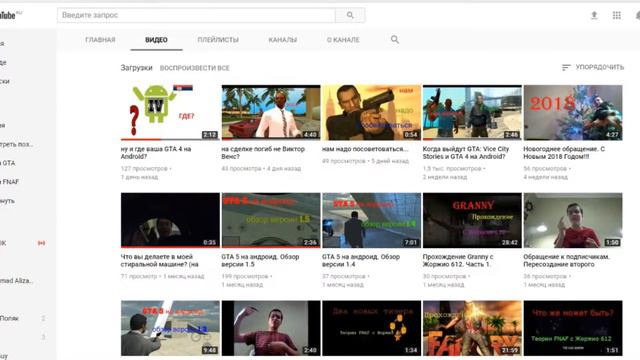Click the sidebar item ending in 'FNAF'
Screen dimensions: 640x360
tap(9, 182)
